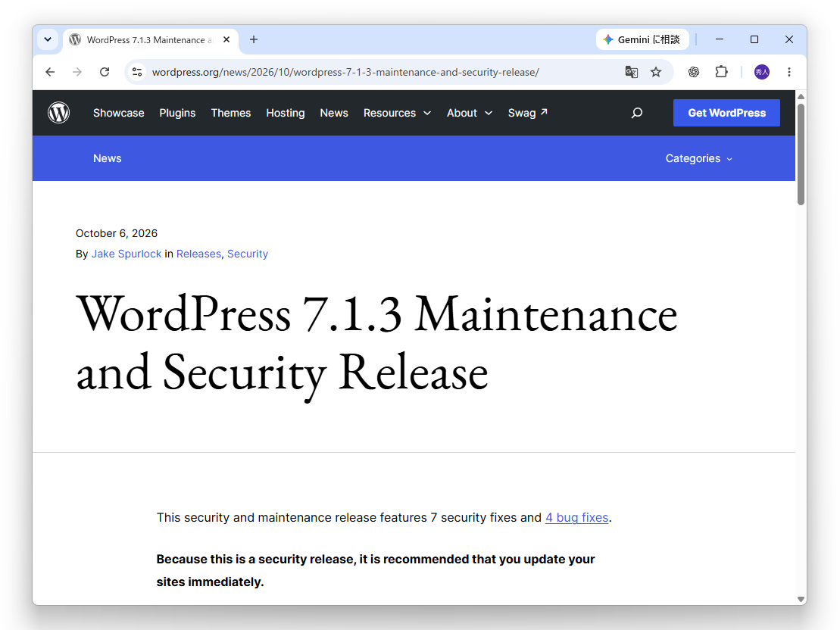Open the Swag external link
Image resolution: width=840 pixels, height=630 pixels.
tap(528, 113)
